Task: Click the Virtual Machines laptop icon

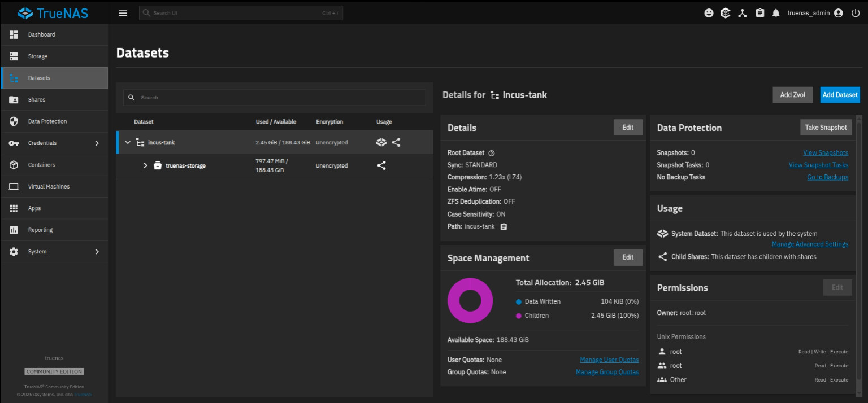Action: 14,186
